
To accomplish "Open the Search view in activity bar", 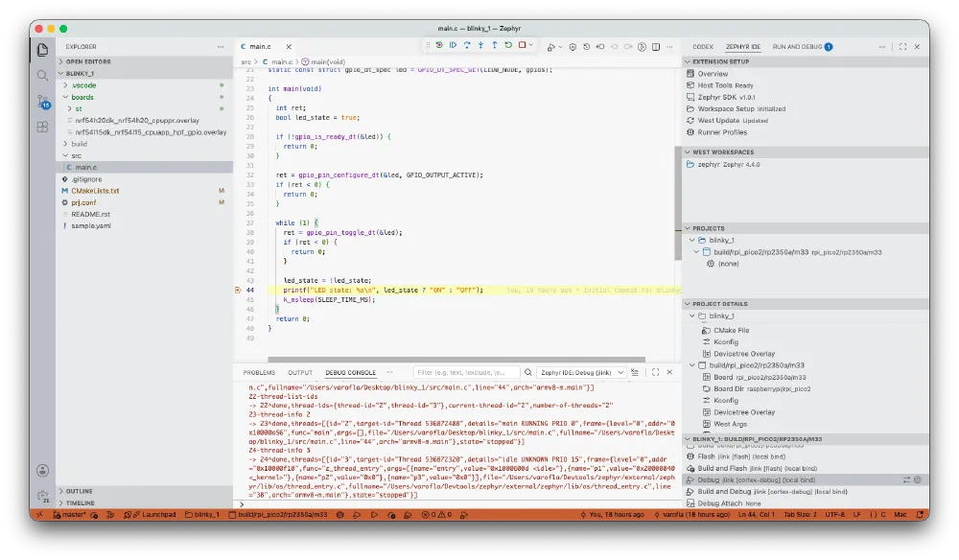I will point(42,75).
